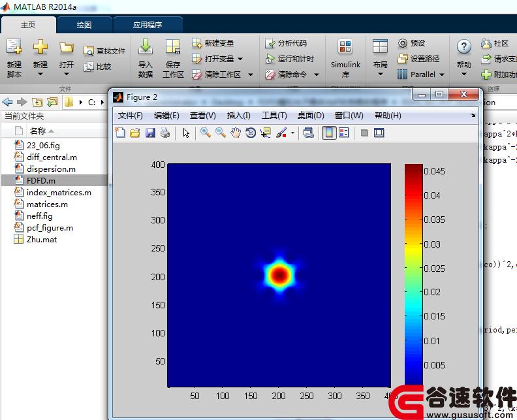
Task: Click Show Plot Tools and dock icon
Action: [x=379, y=133]
